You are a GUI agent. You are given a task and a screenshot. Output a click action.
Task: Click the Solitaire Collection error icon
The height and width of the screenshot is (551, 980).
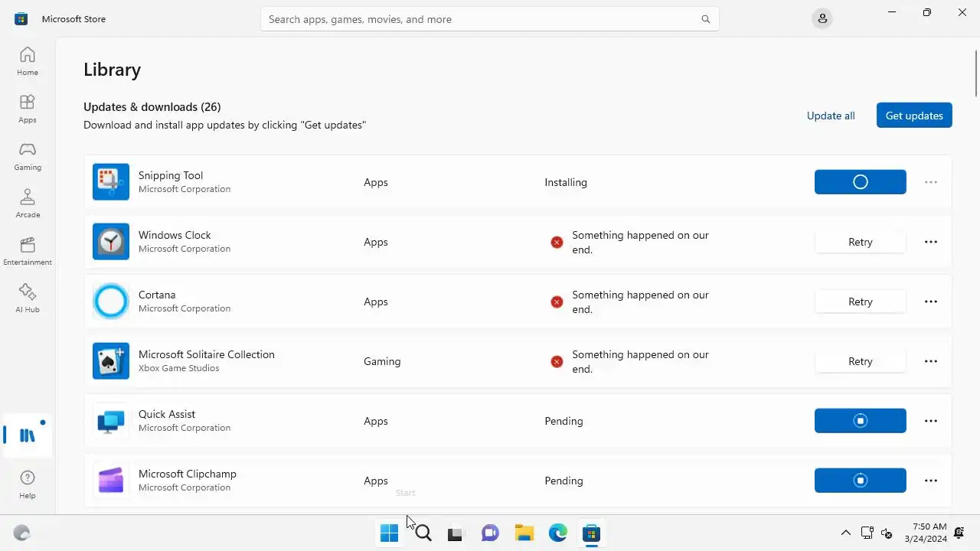pyautogui.click(x=557, y=361)
